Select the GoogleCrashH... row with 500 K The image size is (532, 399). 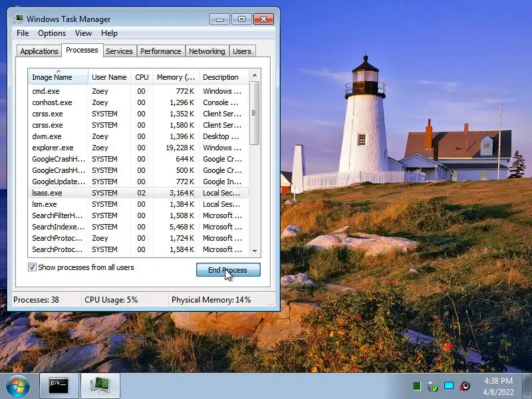point(138,170)
